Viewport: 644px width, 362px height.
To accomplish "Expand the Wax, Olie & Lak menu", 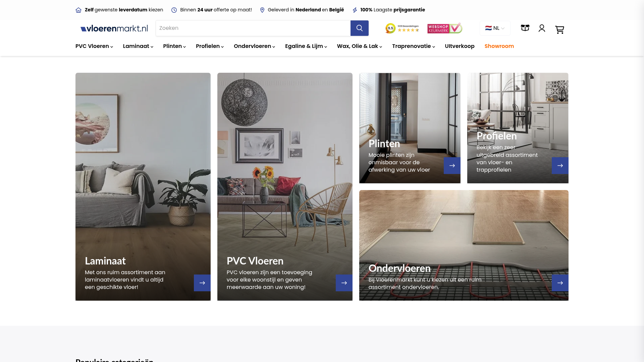I will 360,46.
